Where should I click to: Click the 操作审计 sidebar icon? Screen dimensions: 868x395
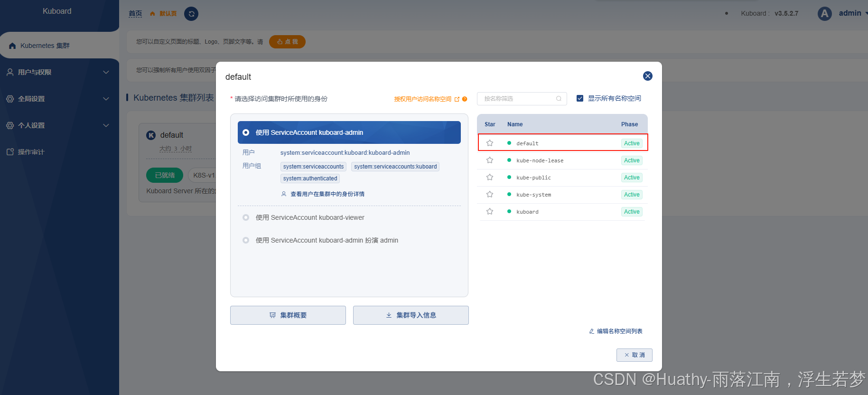coord(10,152)
